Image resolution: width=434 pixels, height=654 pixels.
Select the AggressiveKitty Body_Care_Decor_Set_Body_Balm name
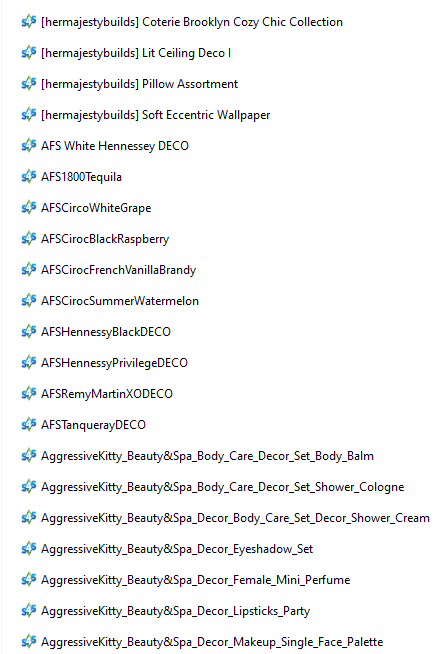point(207,456)
